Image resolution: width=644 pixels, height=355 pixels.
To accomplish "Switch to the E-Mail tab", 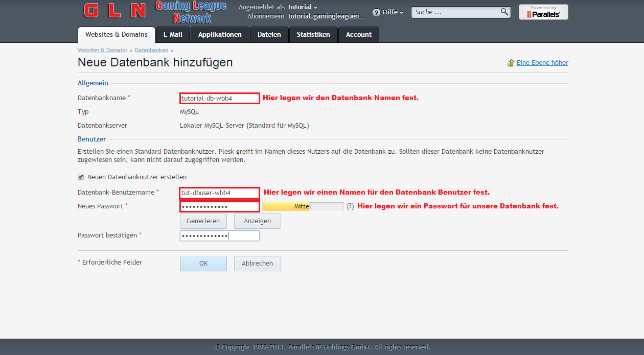I will (x=173, y=35).
